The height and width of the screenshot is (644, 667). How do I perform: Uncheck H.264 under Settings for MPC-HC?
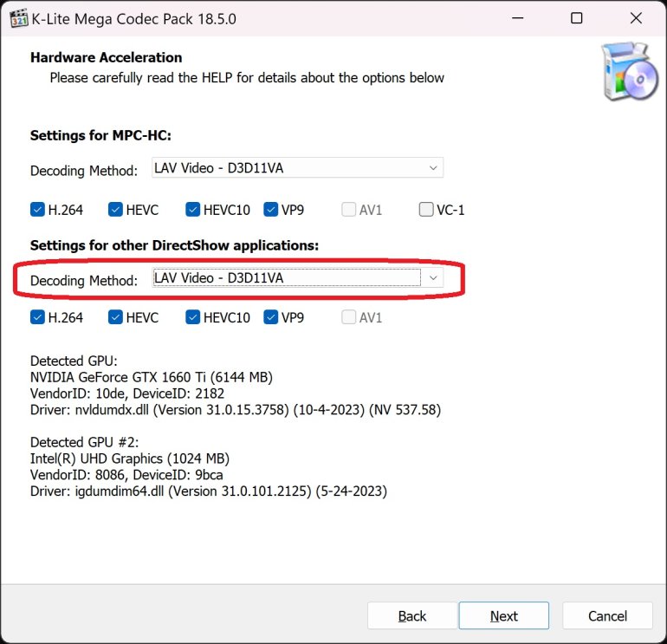pyautogui.click(x=37, y=209)
